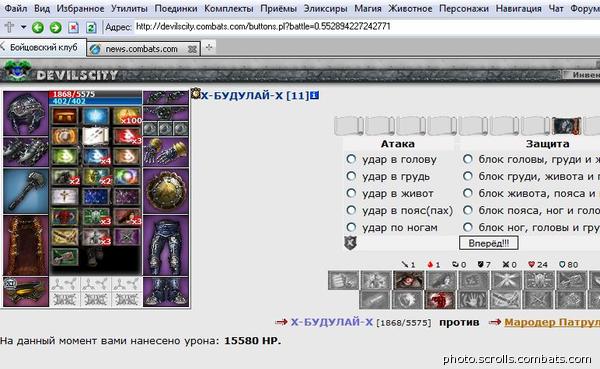Viewport: 600px width, 369px height.
Task: Click the green browser back arrow
Action: 38,28
